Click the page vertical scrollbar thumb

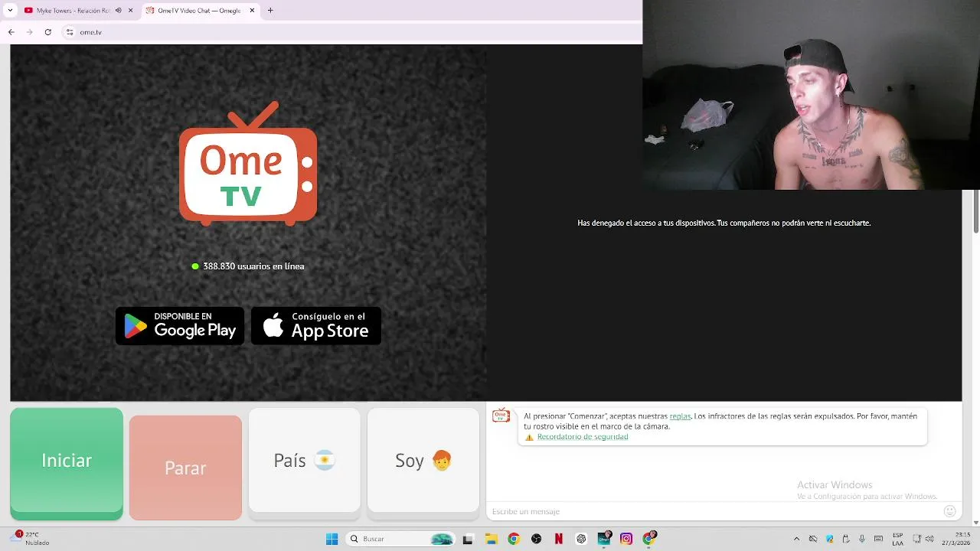976,210
